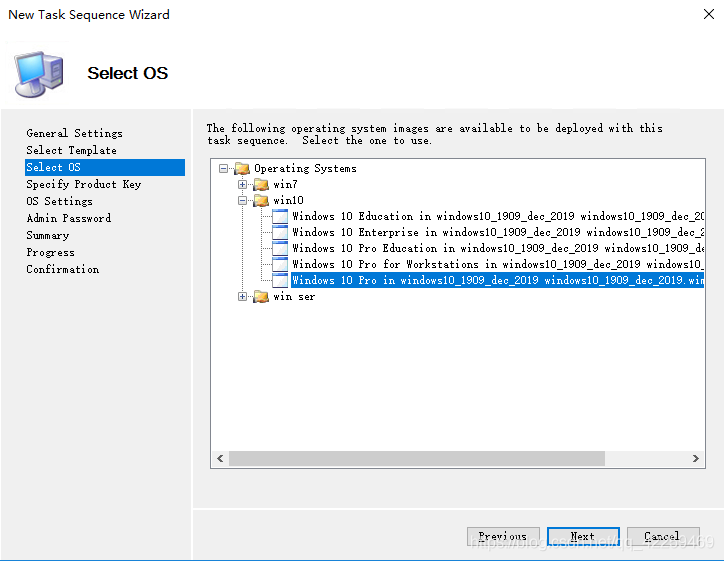The image size is (724, 561).
Task: Click the Operating Systems root folder icon
Action: coord(241,169)
